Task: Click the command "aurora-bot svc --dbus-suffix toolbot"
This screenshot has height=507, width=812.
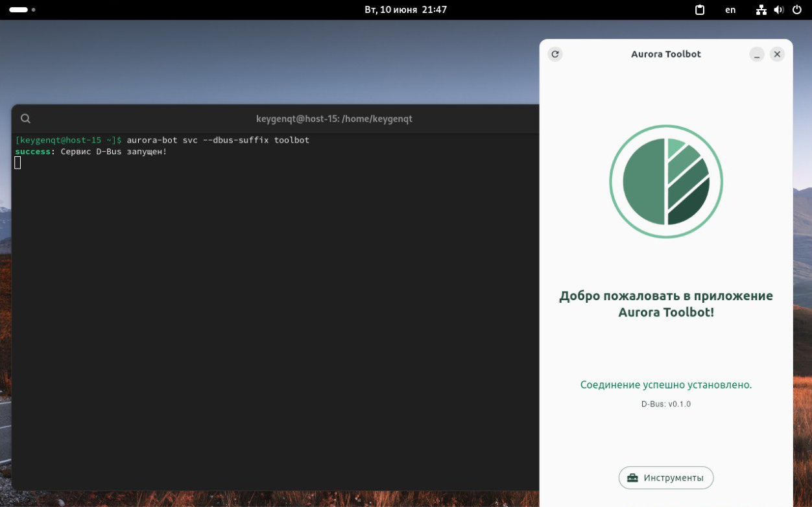Action: tap(219, 140)
